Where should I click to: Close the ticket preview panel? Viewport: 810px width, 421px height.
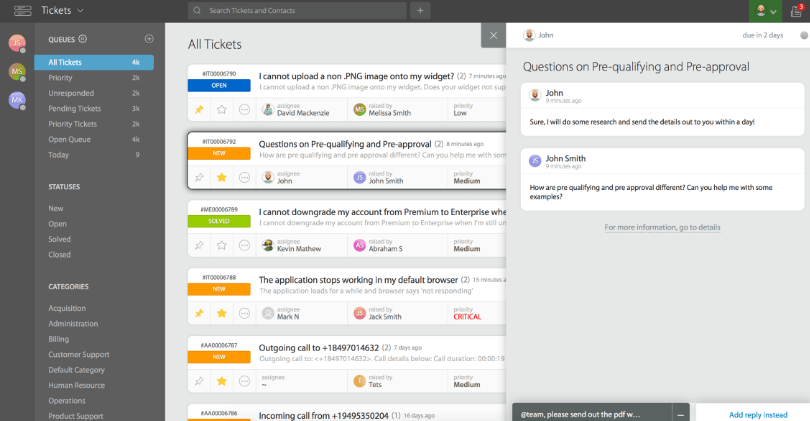tap(493, 35)
